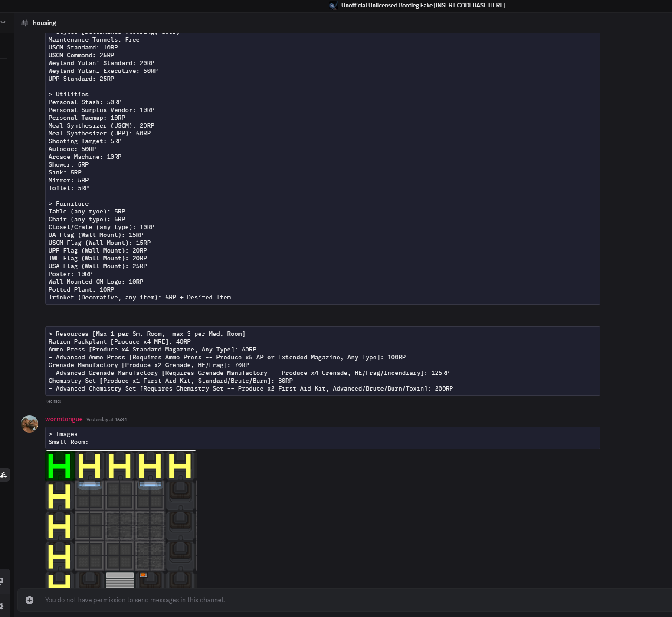
Task: Open the invite people icon
Action: click(x=3, y=475)
